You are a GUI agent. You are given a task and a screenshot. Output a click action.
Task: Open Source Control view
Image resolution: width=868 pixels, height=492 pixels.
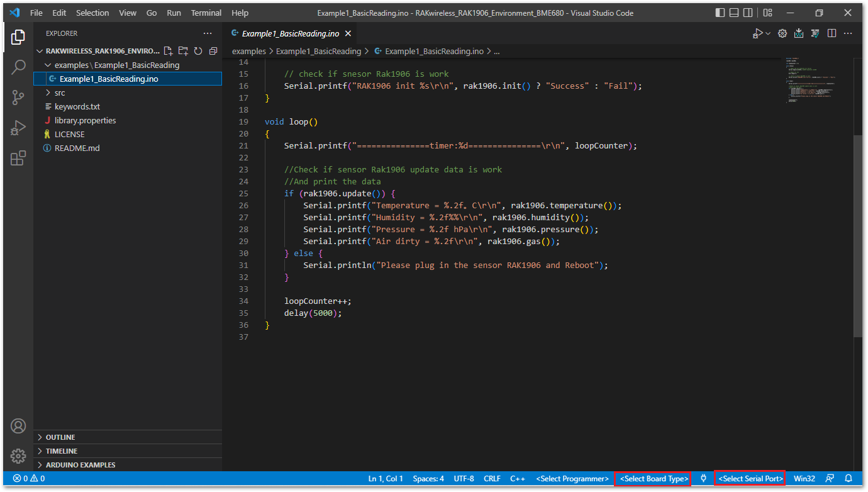tap(18, 97)
